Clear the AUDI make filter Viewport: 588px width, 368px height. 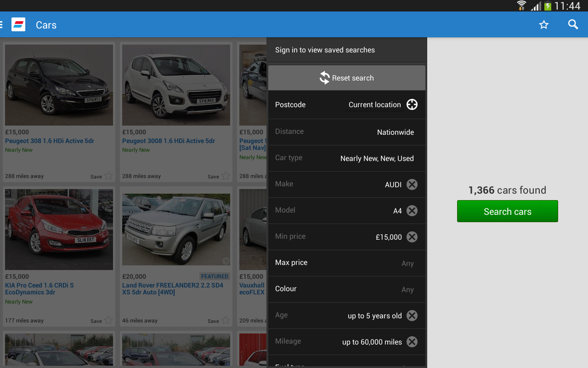click(x=412, y=184)
